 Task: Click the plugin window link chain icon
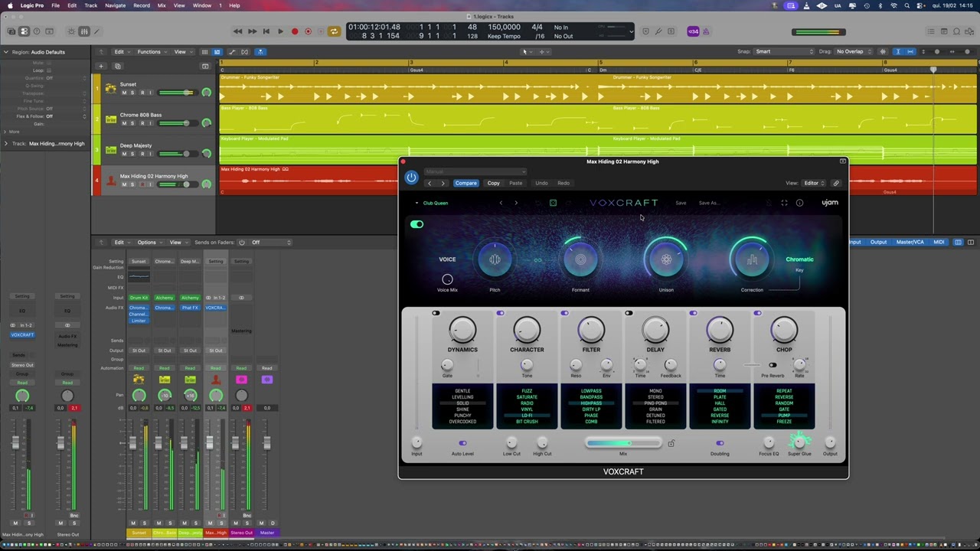click(x=836, y=183)
